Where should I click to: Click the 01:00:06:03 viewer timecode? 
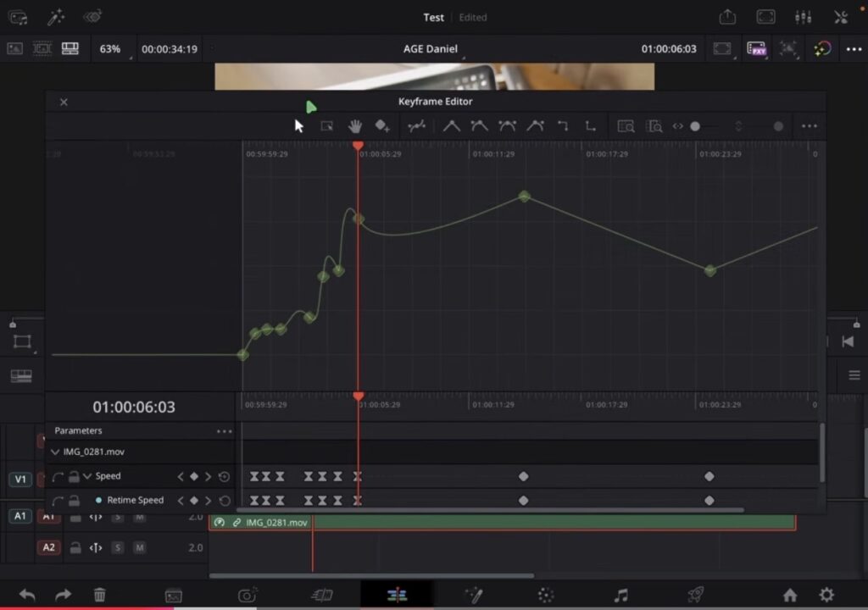[x=669, y=48]
